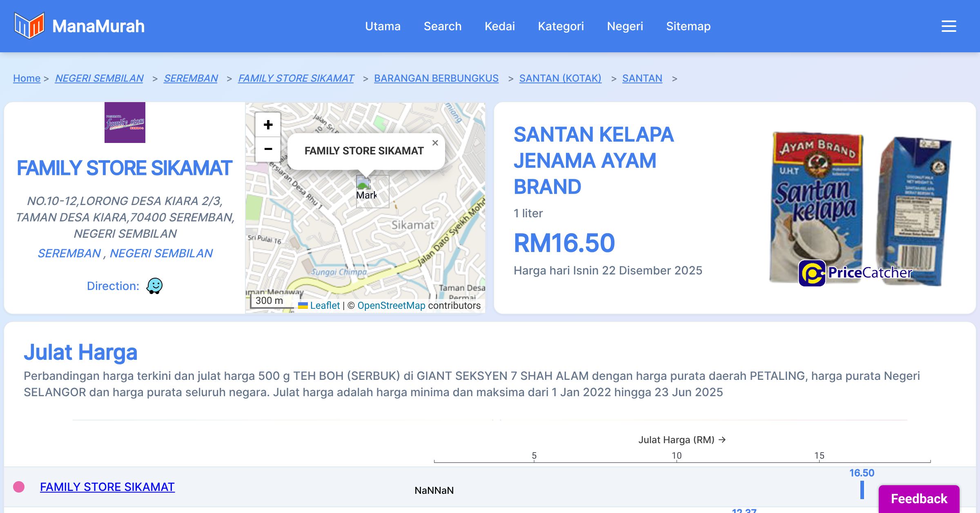Click the SANTAN (KOTAK) breadcrumb link
The height and width of the screenshot is (513, 980).
(560, 78)
